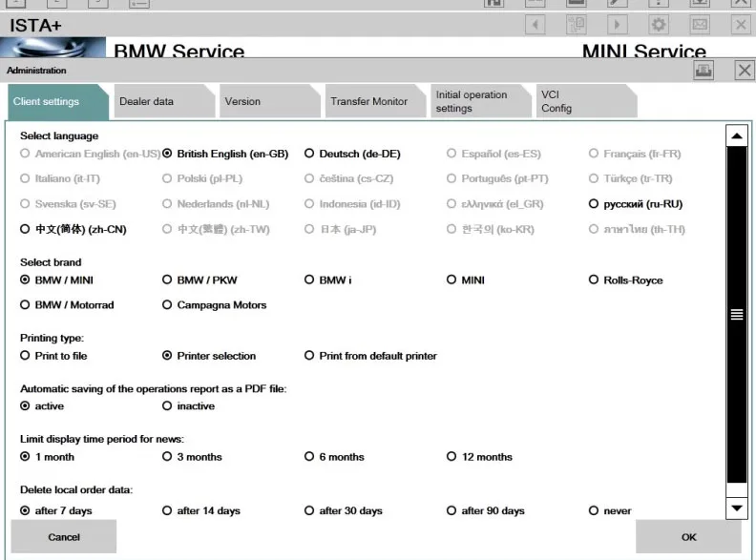
Task: Click the Greek (el_GR) language option
Action: (494, 204)
